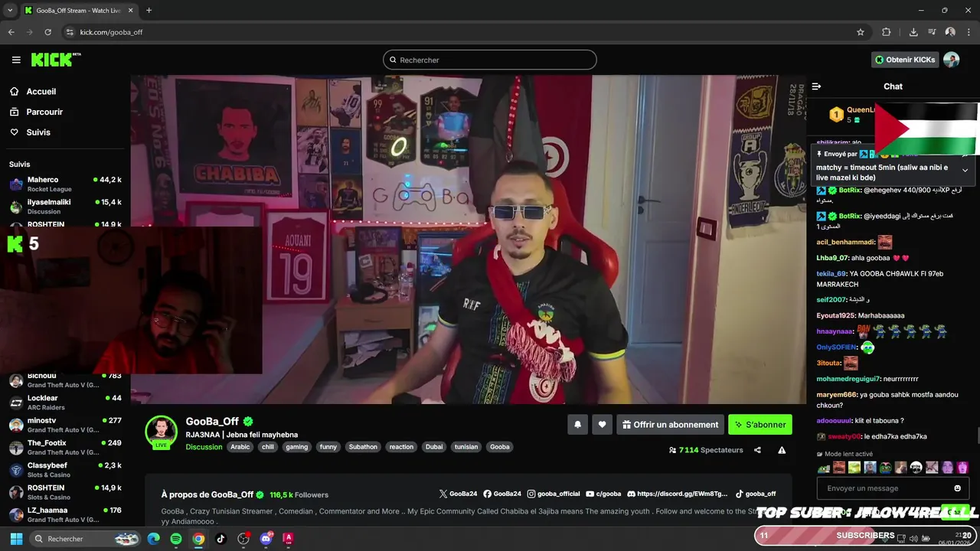Open the YouTube c/gooba link
Viewport: 980px width, 551px height.
point(604,494)
